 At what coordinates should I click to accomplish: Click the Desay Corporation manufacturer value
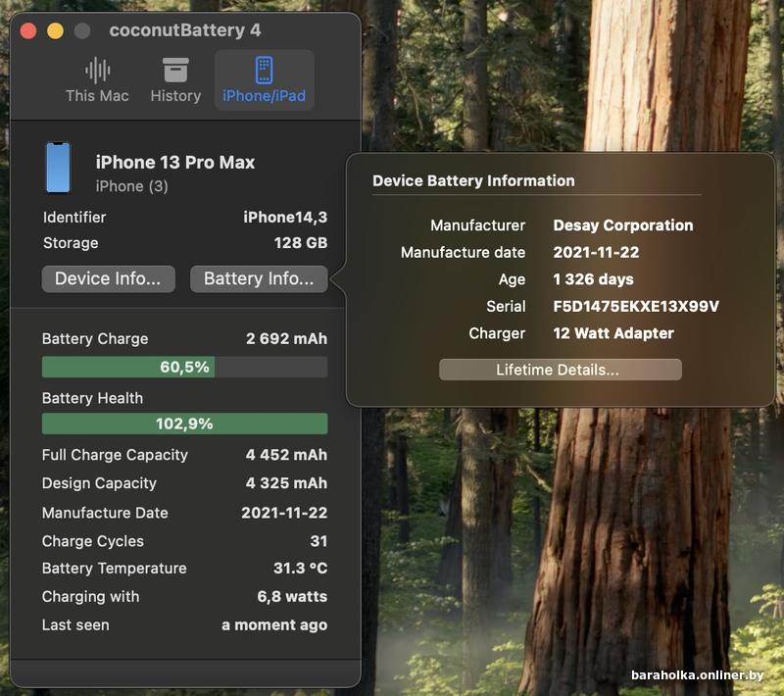(623, 225)
